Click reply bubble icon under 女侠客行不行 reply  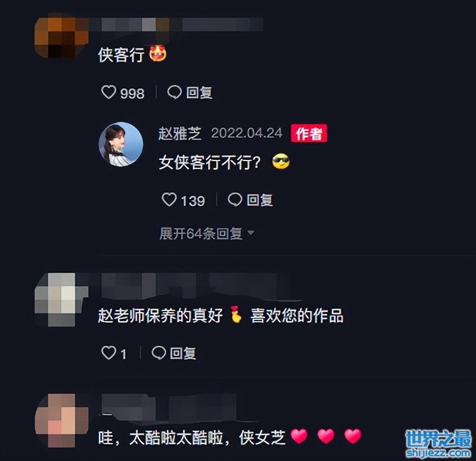point(235,200)
